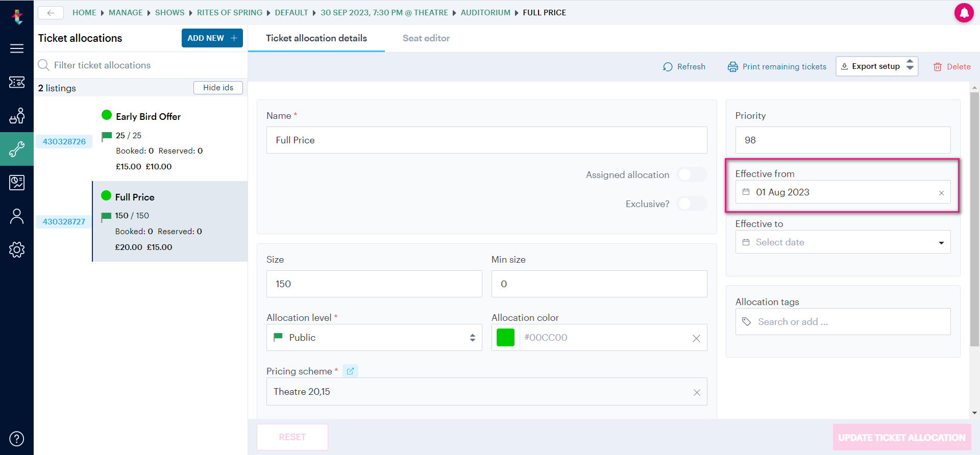Click the Priority input field
Viewport: 980px width, 455px height.
[x=843, y=140]
